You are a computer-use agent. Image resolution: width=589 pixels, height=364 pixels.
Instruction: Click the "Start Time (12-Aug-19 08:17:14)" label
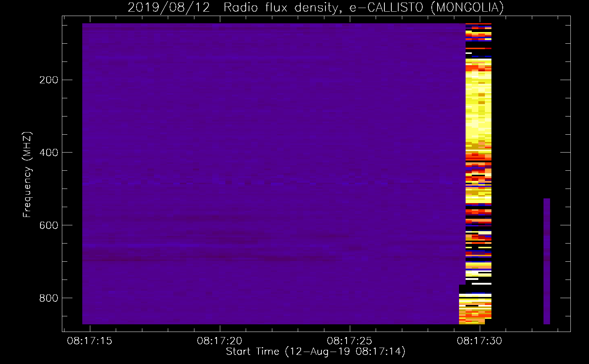pos(316,352)
